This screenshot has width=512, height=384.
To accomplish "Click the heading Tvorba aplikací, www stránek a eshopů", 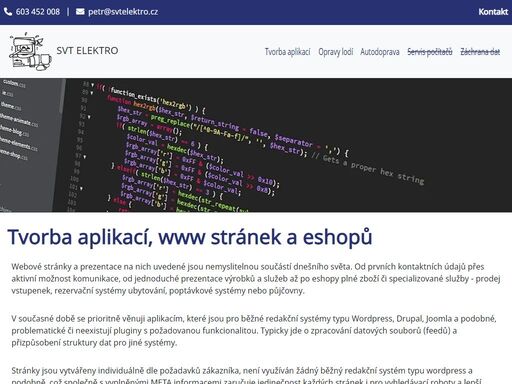I will point(190,237).
